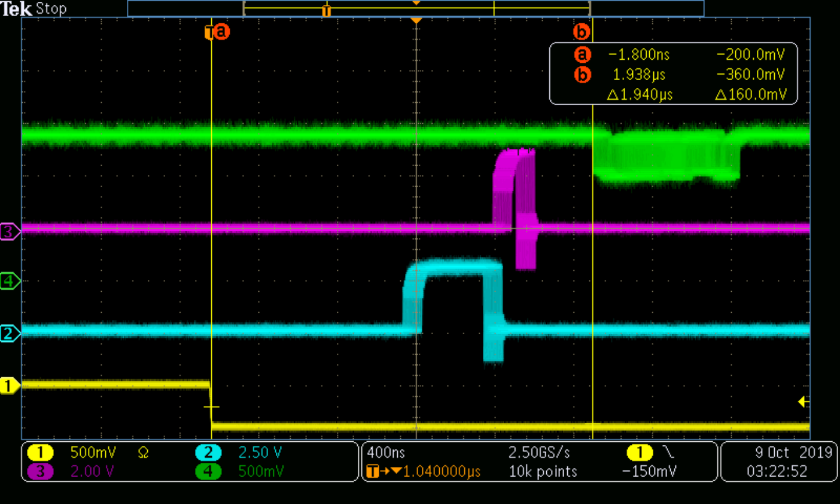This screenshot has height=504, width=840.
Task: Click the falling edge trigger slope icon
Action: pyautogui.click(x=668, y=453)
